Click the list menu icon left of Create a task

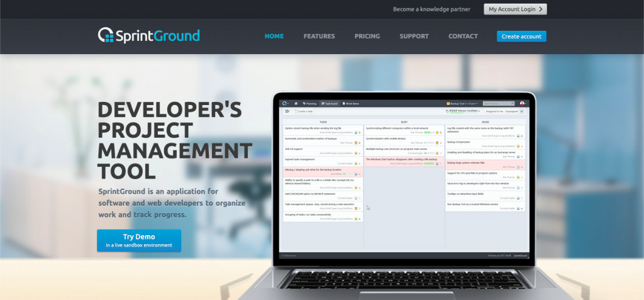(287, 111)
